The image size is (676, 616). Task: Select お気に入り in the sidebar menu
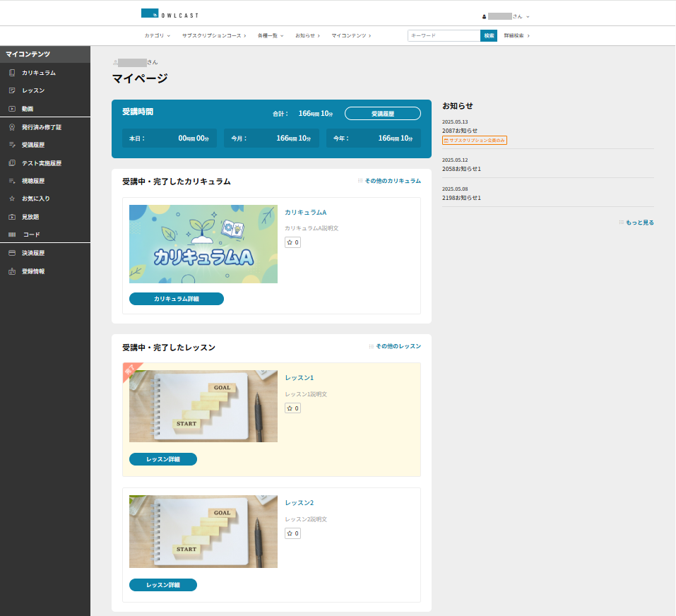pos(35,199)
